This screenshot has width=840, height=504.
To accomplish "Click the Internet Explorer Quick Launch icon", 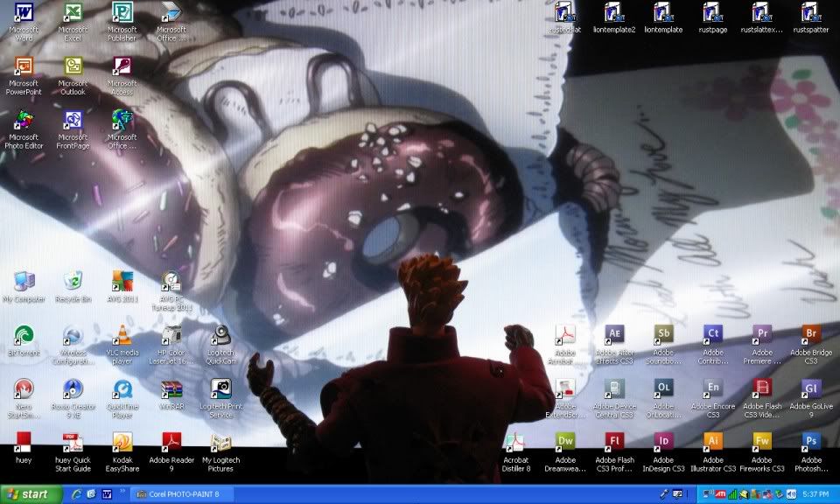I will (76, 494).
